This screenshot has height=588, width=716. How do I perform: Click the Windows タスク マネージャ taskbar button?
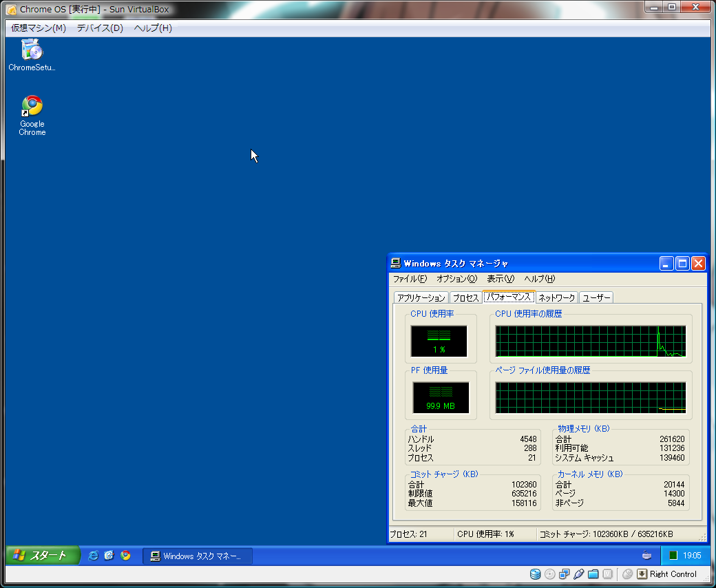198,556
